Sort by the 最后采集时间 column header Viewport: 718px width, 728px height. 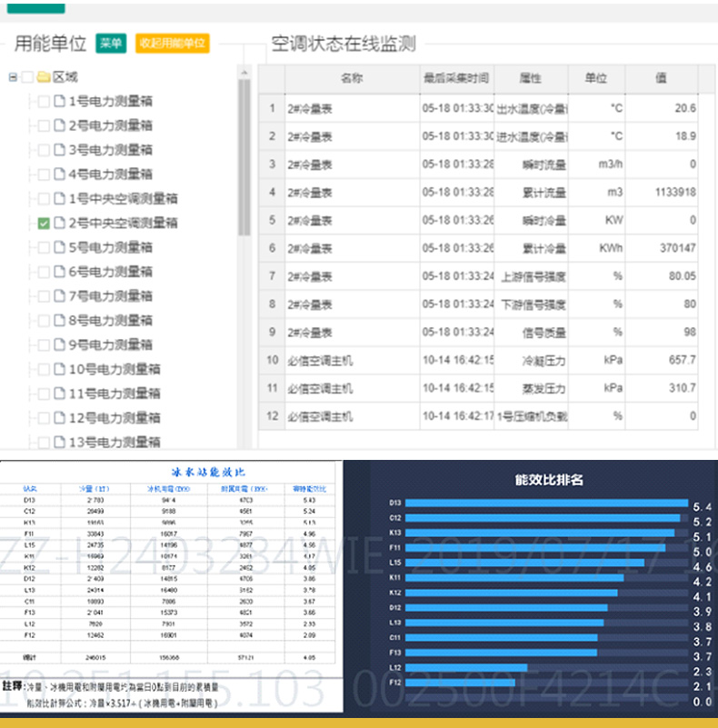tap(456, 78)
